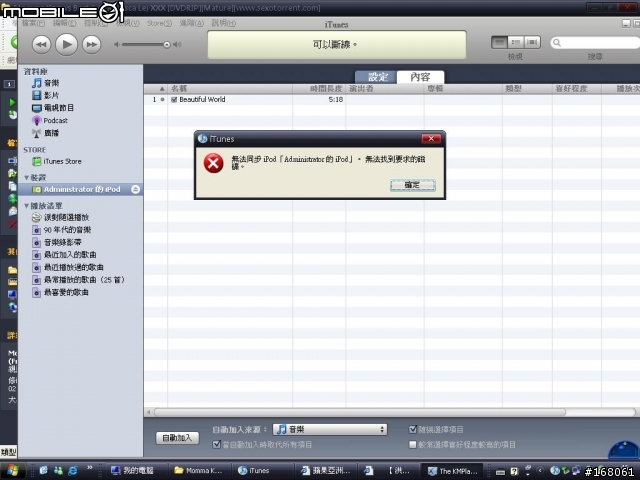Open the 進階(A) Advanced menu

click(x=192, y=23)
